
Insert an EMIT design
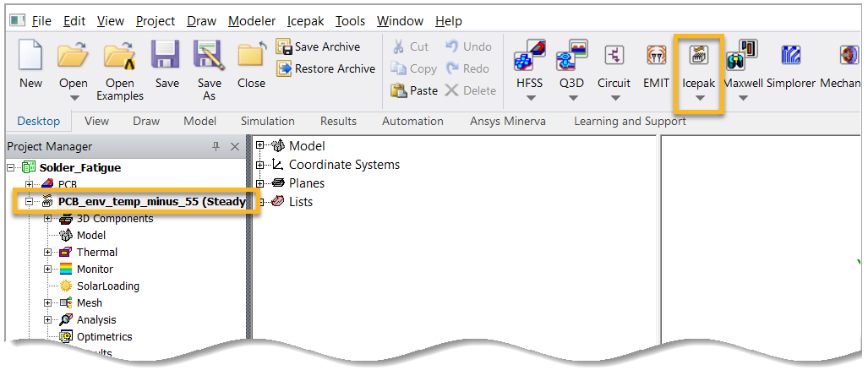pos(657,56)
